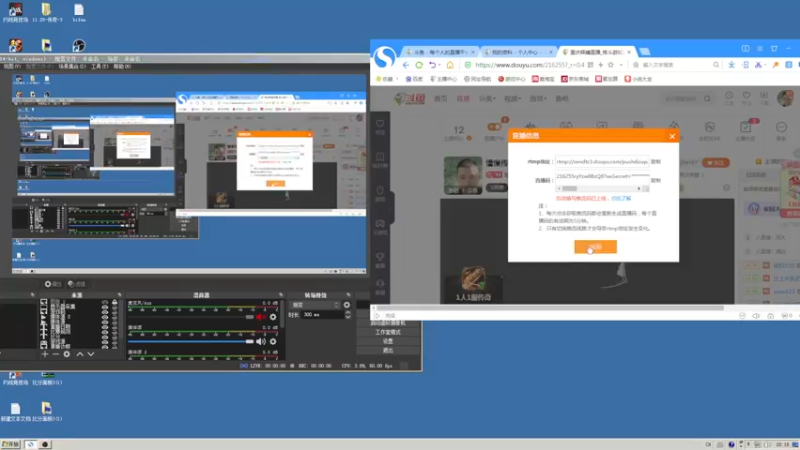Open transition type dropdown in OBS
The image size is (800, 450).
click(x=314, y=305)
